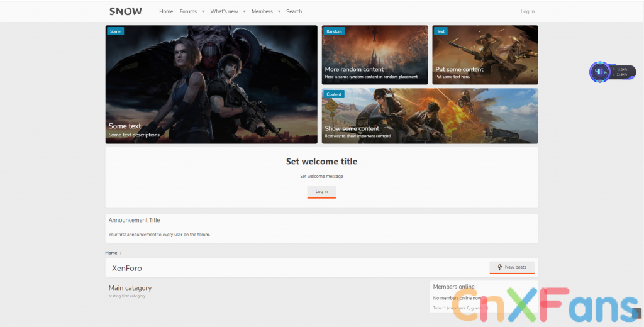This screenshot has width=644, height=327.
Task: Expand the Members dropdown arrow
Action: (x=279, y=11)
